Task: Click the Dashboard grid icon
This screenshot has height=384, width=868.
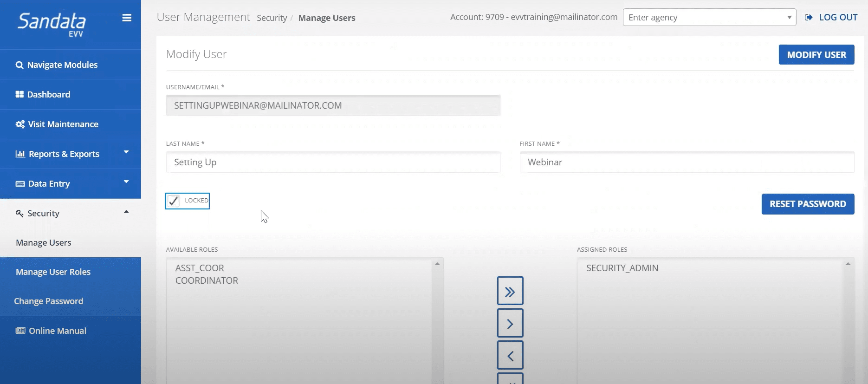Action: pyautogui.click(x=19, y=95)
